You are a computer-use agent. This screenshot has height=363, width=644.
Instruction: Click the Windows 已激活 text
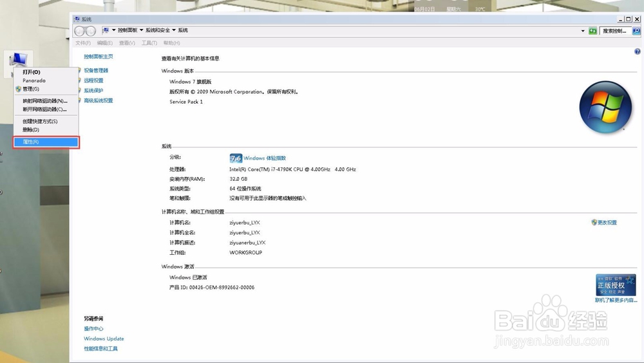[x=188, y=277]
